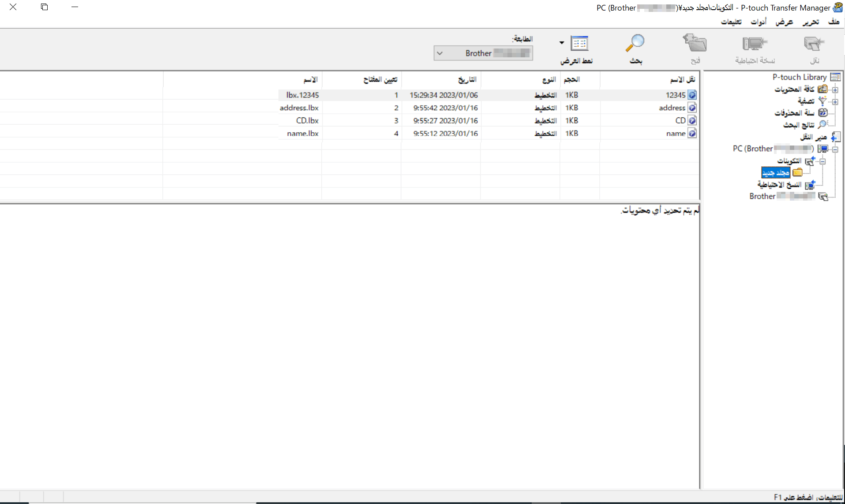Viewport: 845px width, 504px height.
Task: Click the Search (بحث) magnifier icon
Action: 635,44
